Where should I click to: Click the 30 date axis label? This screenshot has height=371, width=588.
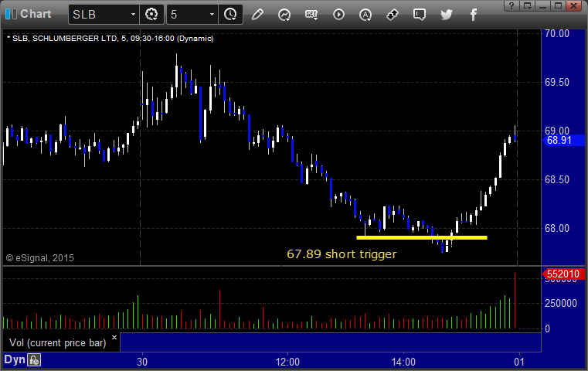(142, 362)
